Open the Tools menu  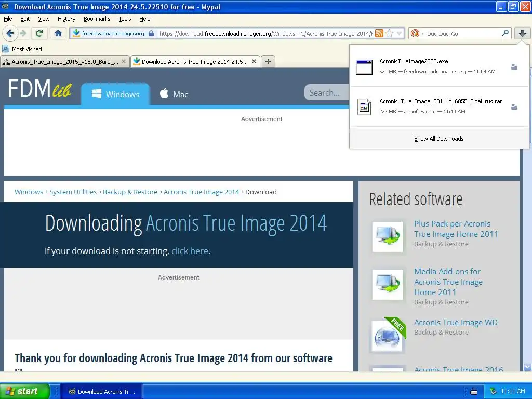(x=125, y=19)
